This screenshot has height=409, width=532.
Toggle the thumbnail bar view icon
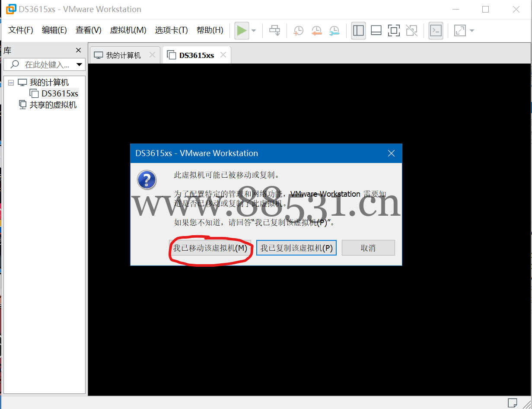pos(376,31)
